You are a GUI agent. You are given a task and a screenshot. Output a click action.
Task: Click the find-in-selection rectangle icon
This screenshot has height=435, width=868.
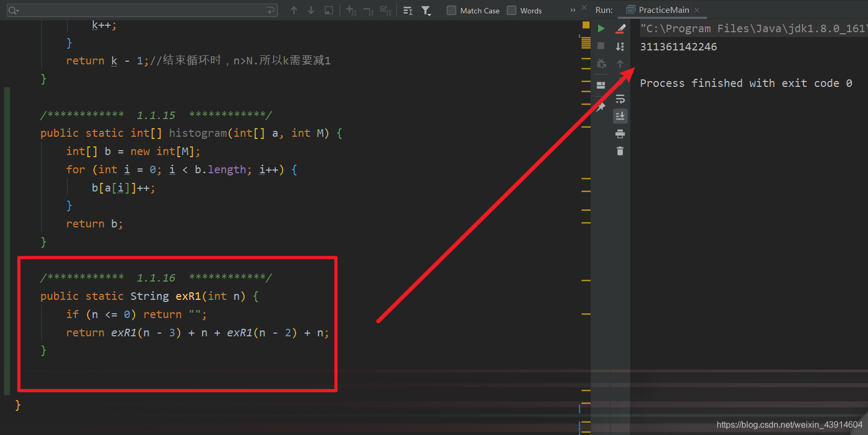329,10
